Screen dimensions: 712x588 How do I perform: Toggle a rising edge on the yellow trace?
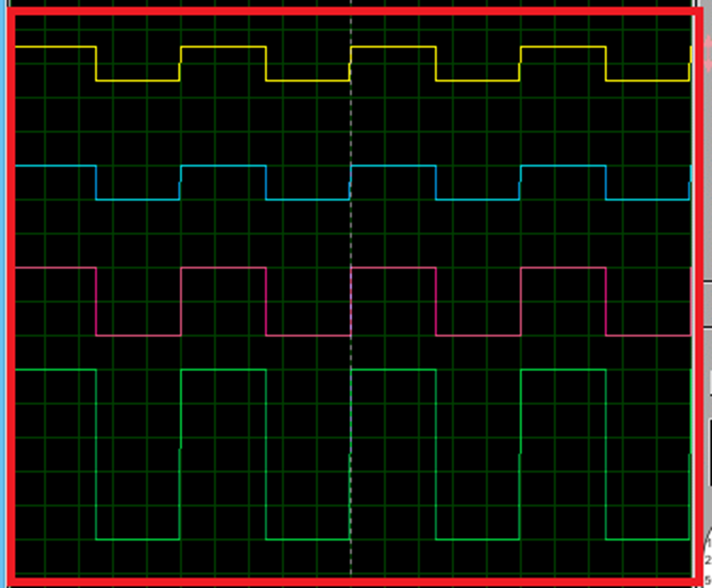[180, 63]
